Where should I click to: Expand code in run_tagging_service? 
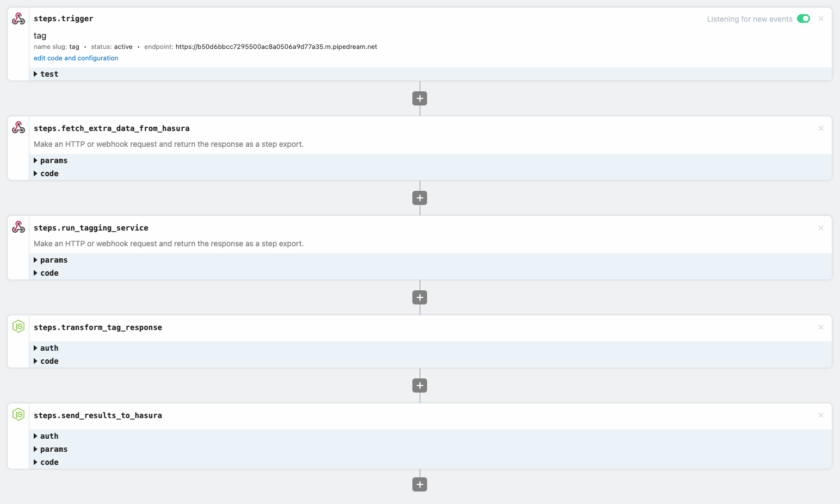(x=430, y=273)
